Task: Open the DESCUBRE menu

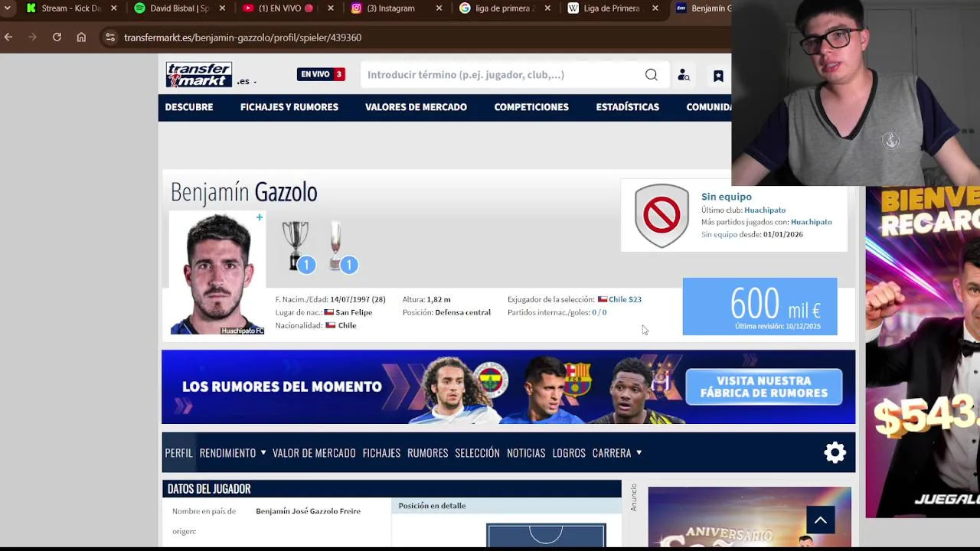Action: (189, 107)
